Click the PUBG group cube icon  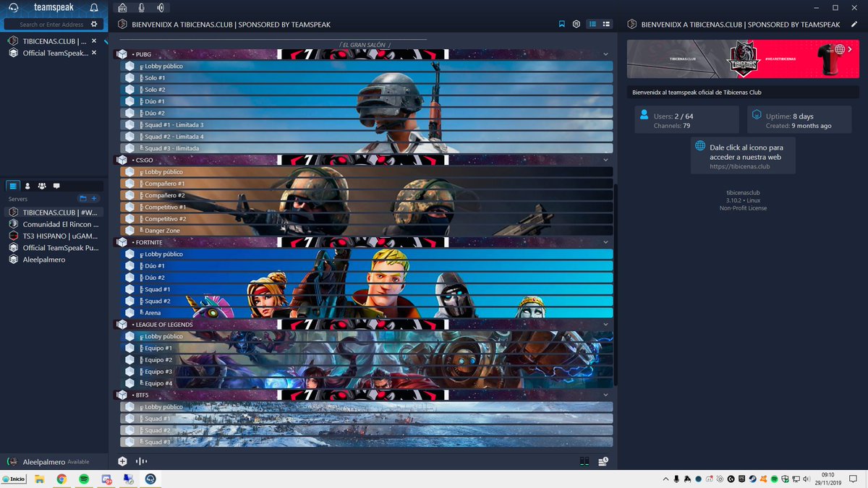pos(122,54)
